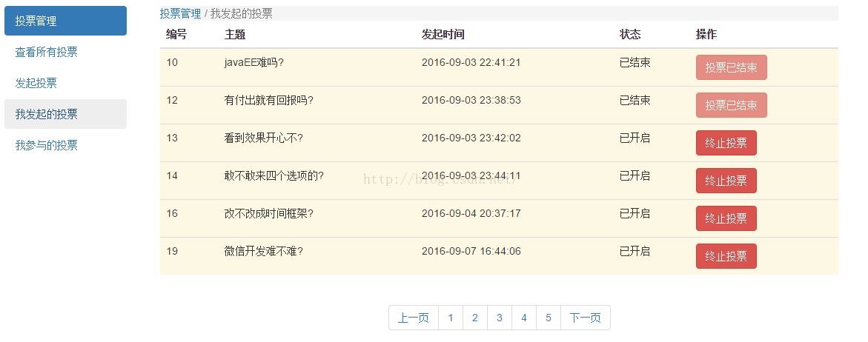Click 投票管理 breadcrumb link

coord(180,13)
